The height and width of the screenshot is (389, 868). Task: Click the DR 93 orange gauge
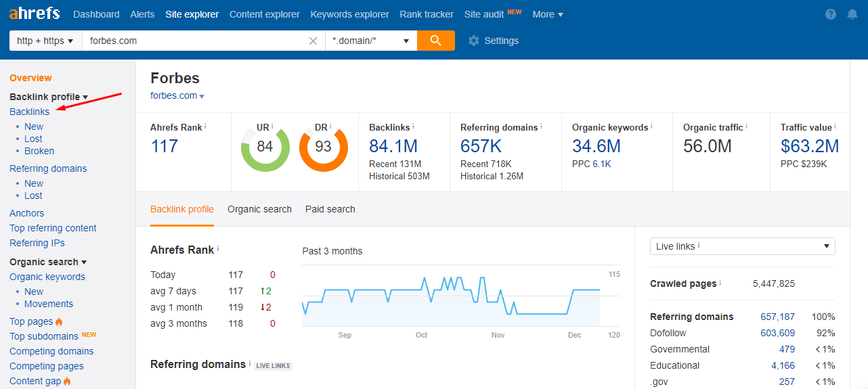point(324,147)
